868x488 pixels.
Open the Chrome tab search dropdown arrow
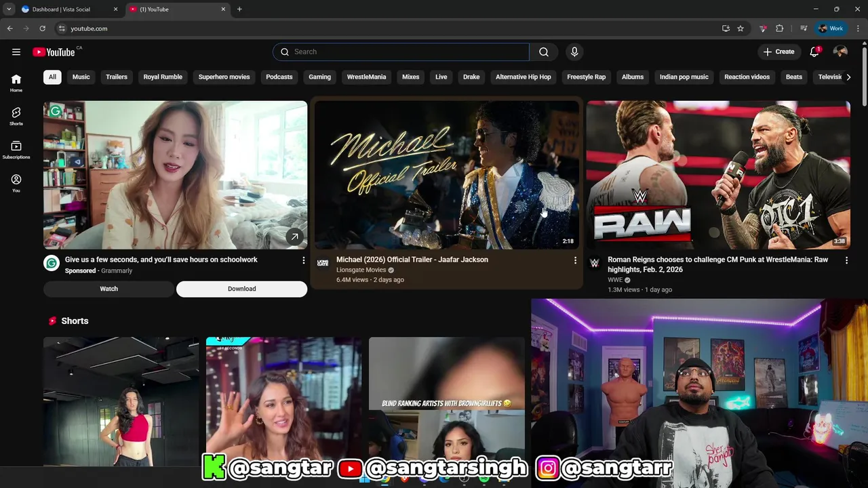click(x=8, y=9)
